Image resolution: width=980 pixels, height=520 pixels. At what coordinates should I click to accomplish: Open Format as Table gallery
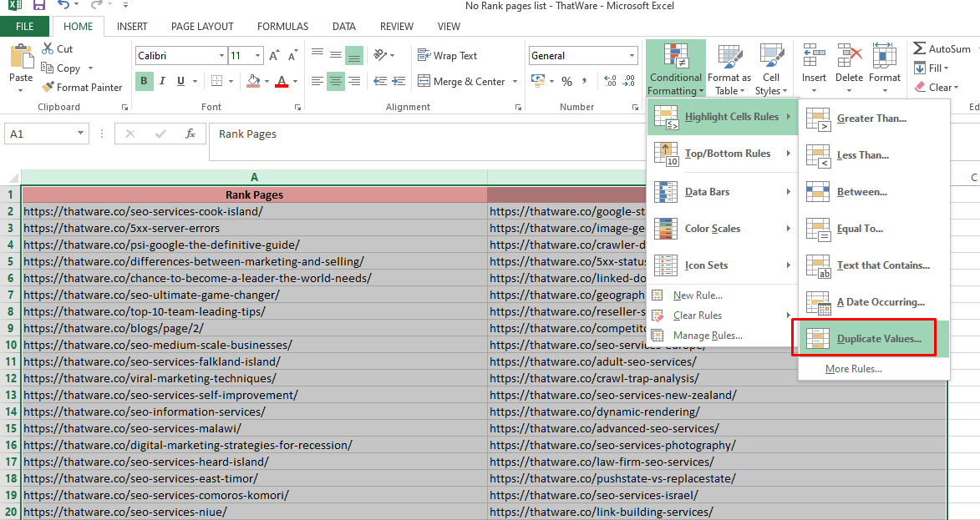coord(729,68)
